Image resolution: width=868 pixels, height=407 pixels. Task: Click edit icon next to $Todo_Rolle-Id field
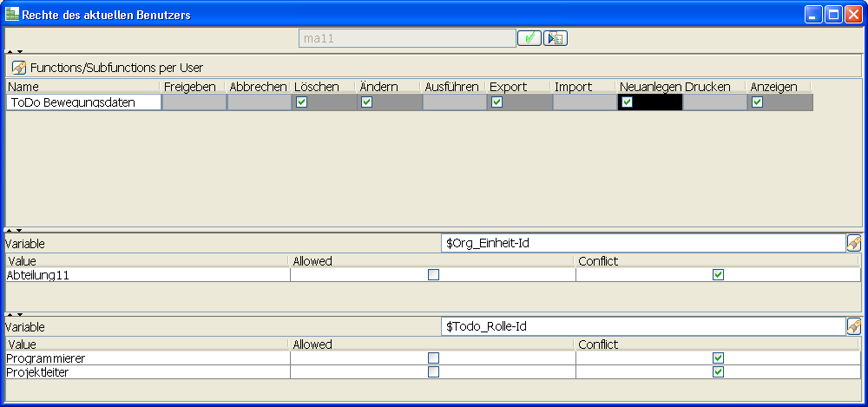853,327
